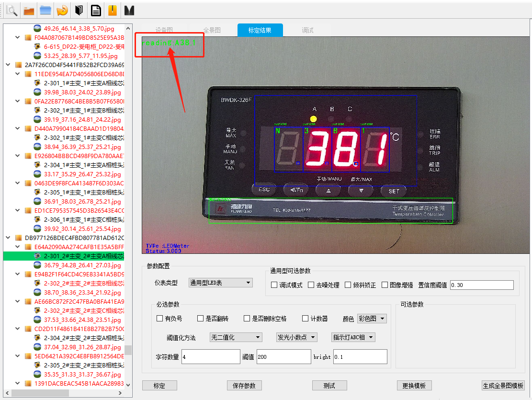Click image icon beside 39.19_37.16_24.81_24.22.jpg
The image size is (532, 400).
pyautogui.click(x=37, y=119)
